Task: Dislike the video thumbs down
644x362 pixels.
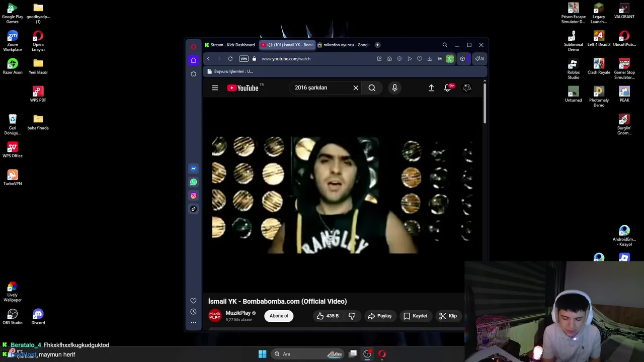Action: click(x=352, y=316)
